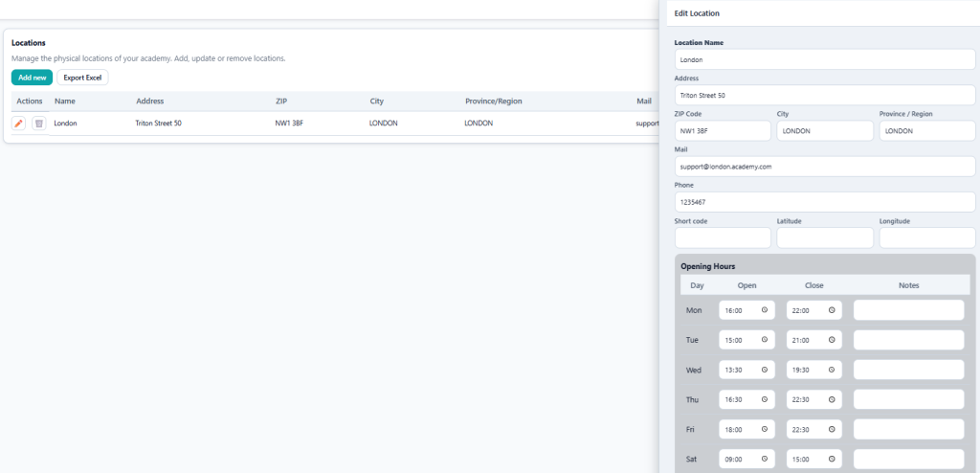Click the trash delete icon for London row
This screenshot has width=980, height=473.
38,124
